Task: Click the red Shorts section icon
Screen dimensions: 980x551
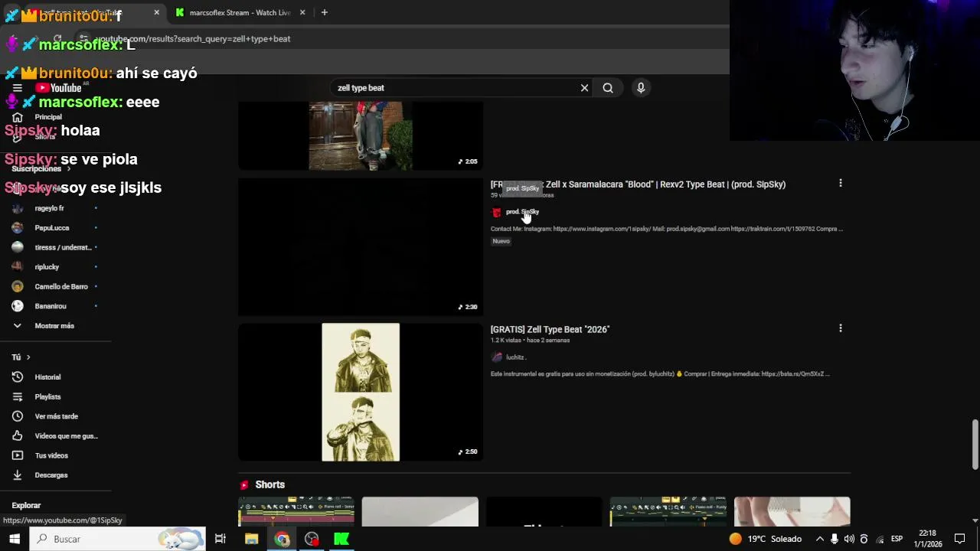Action: [244, 485]
